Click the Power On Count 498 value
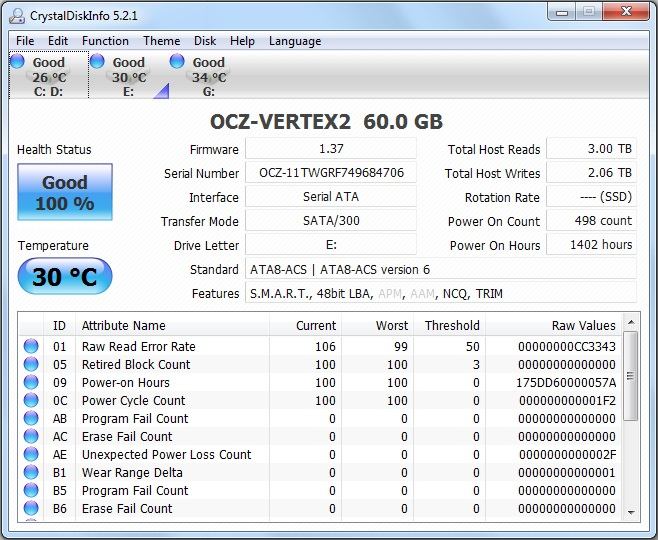The image size is (658, 540). [x=591, y=221]
